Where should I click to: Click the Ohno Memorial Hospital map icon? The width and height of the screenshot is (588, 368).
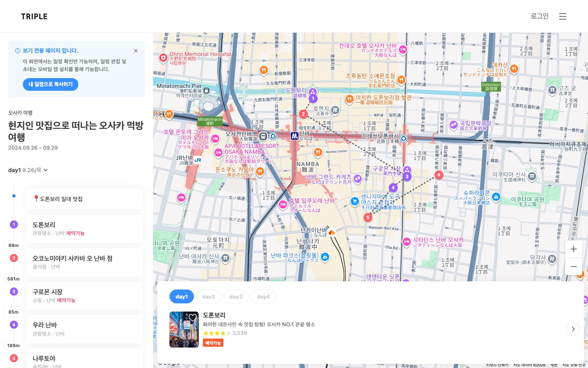(163, 58)
